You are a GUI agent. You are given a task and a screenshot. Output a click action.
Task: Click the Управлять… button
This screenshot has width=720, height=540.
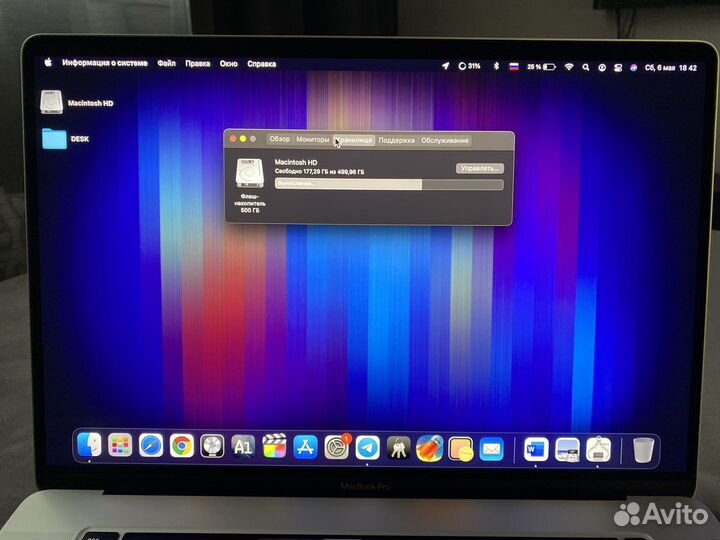[480, 169]
